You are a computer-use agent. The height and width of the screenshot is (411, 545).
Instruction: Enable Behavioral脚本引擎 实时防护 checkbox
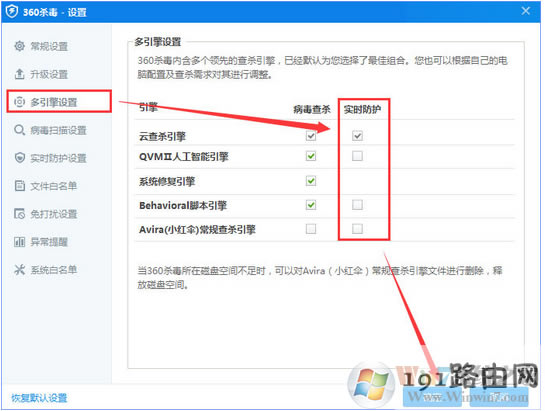click(357, 205)
